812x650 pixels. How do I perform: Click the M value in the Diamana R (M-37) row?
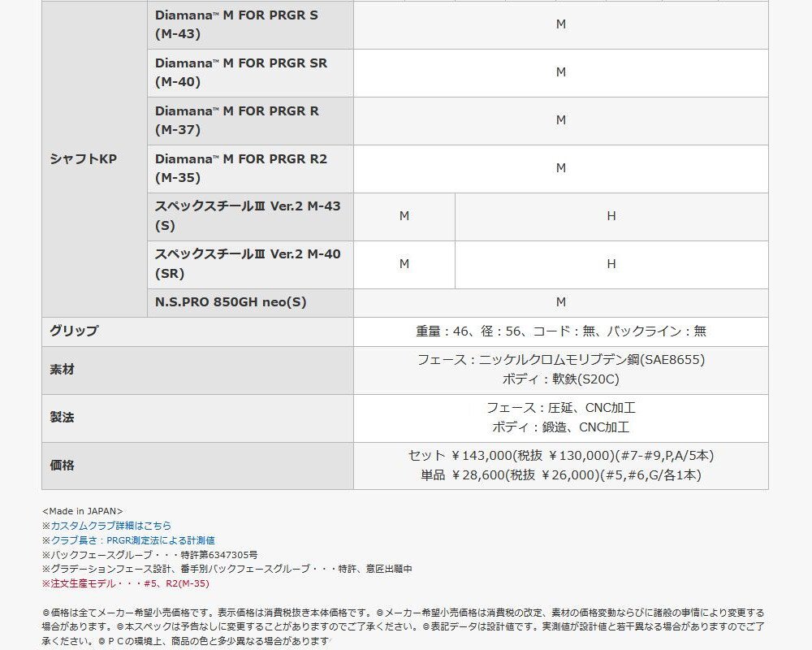[561, 120]
